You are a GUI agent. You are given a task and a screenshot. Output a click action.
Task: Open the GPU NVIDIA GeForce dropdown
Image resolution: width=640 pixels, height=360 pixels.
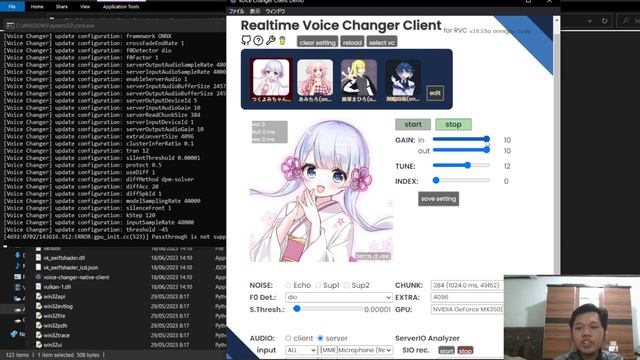(467, 309)
